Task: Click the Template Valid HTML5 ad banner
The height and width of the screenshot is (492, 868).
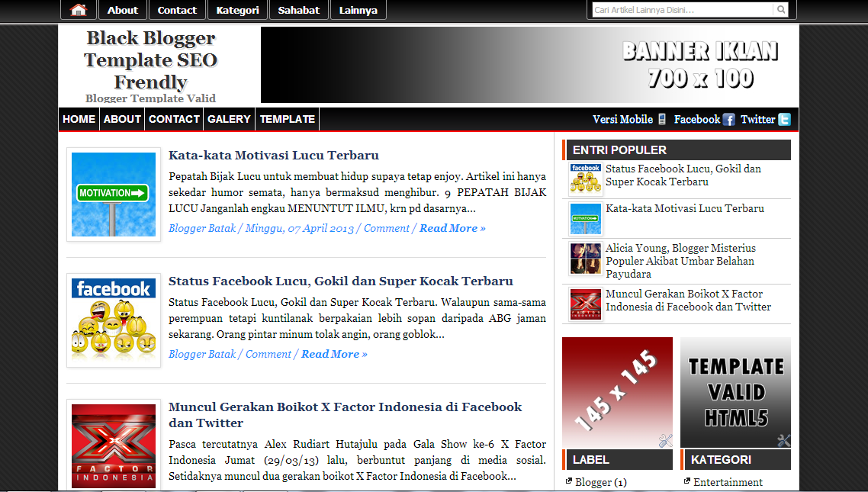Action: tap(736, 392)
